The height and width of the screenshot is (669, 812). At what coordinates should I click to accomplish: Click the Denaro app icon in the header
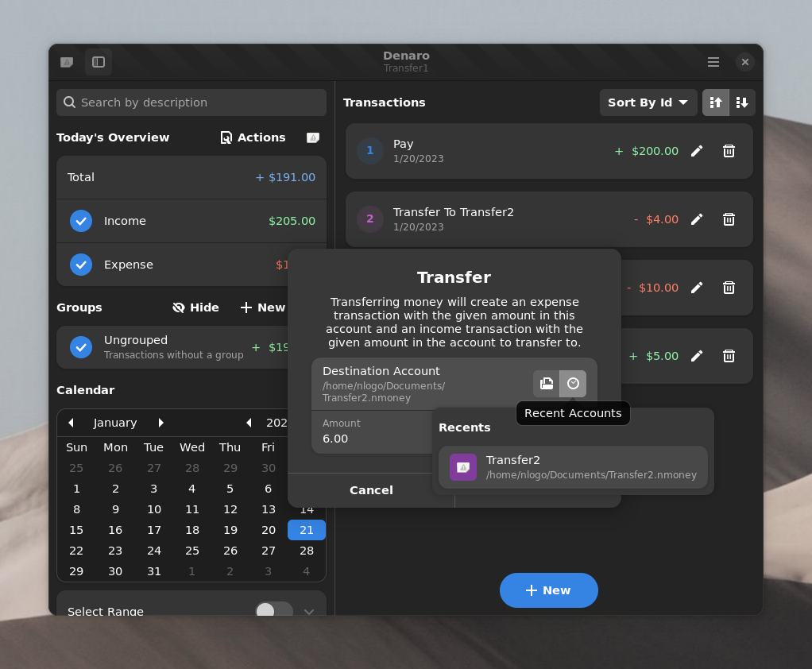[66, 61]
